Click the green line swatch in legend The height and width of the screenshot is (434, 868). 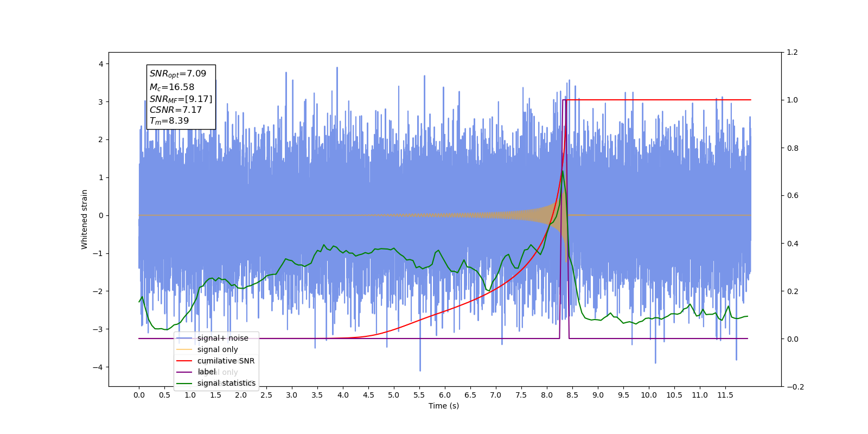coord(184,383)
